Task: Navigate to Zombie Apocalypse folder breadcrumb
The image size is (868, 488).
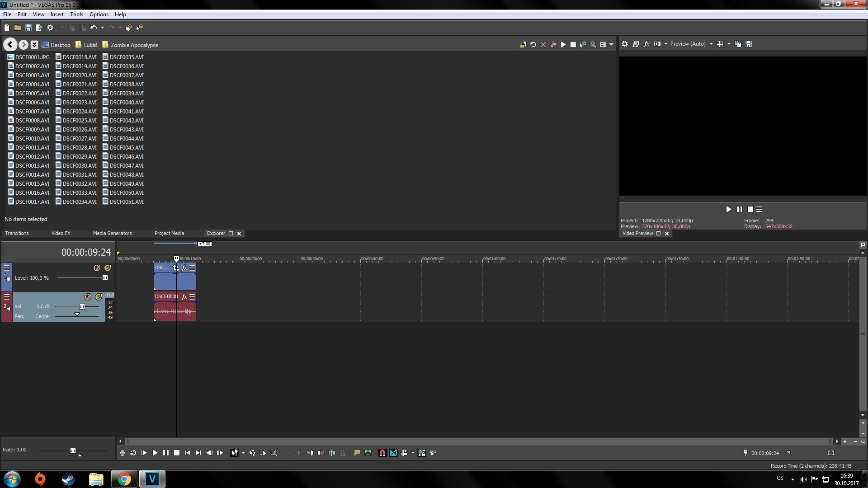Action: [134, 45]
